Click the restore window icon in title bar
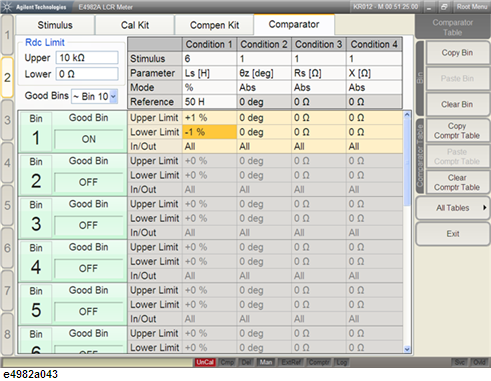Viewport: 491px width, 381px height. [x=444, y=7]
